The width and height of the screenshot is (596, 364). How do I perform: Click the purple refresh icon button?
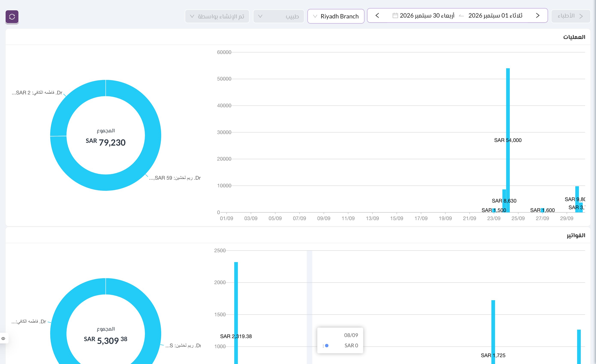click(12, 17)
